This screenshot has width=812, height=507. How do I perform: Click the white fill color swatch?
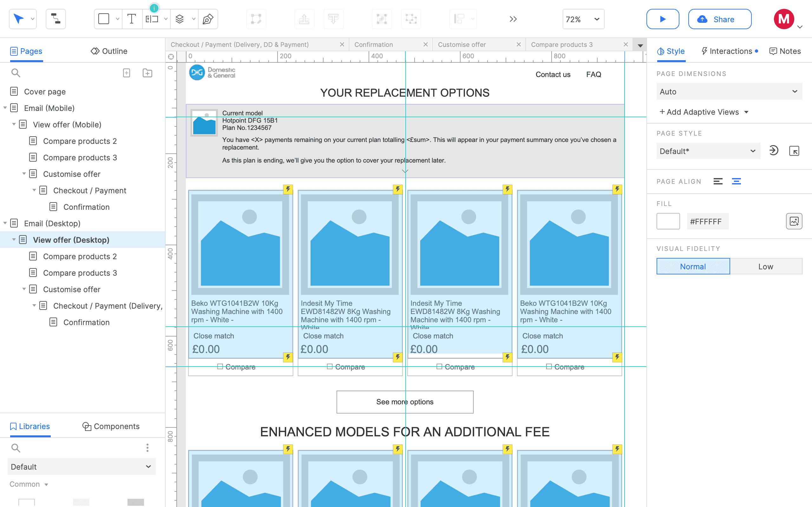(668, 221)
